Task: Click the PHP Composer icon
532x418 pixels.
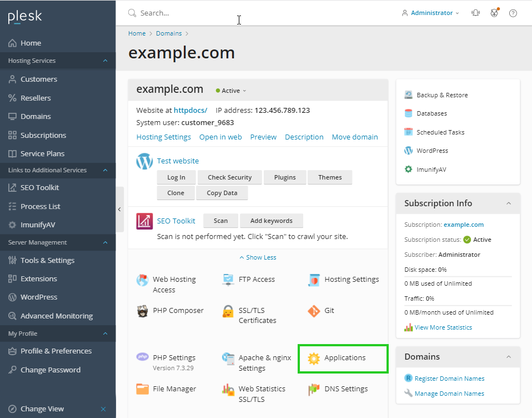Action: 143,311
